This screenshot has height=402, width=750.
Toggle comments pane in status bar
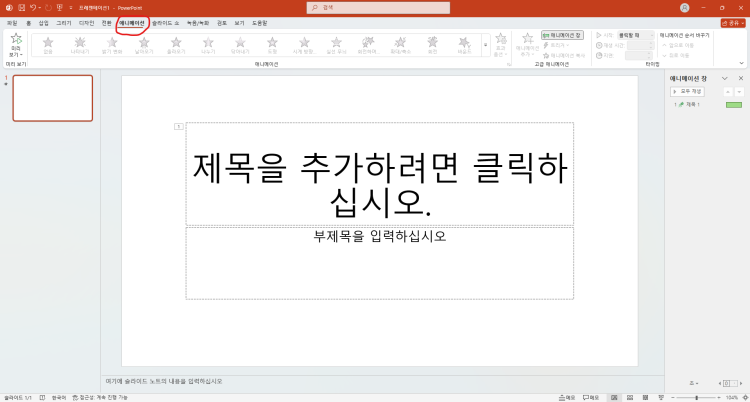[x=591, y=398]
